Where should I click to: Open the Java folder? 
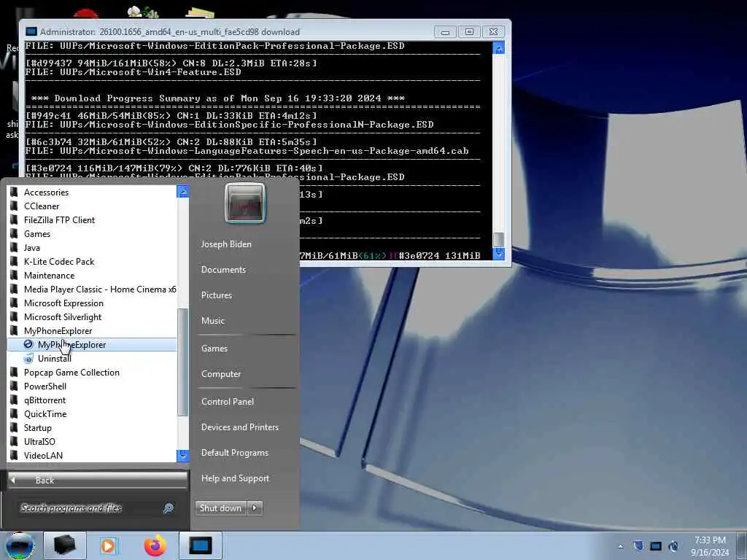32,248
